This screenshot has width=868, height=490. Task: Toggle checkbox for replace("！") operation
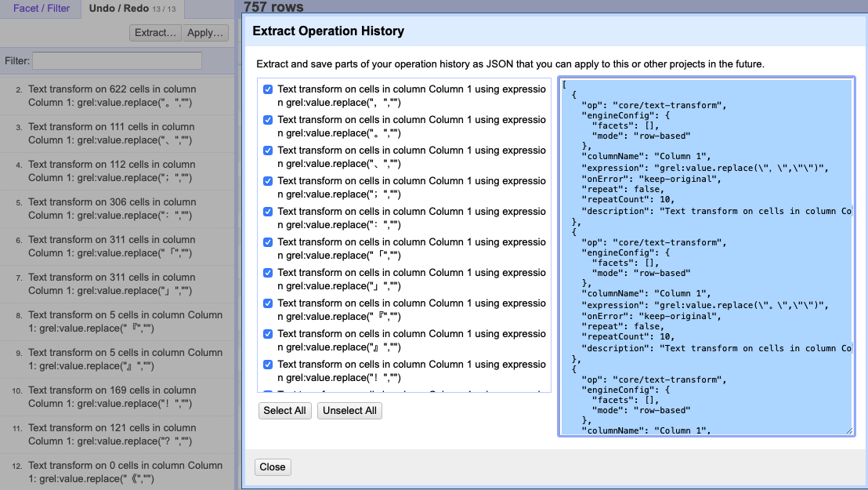pyautogui.click(x=268, y=365)
